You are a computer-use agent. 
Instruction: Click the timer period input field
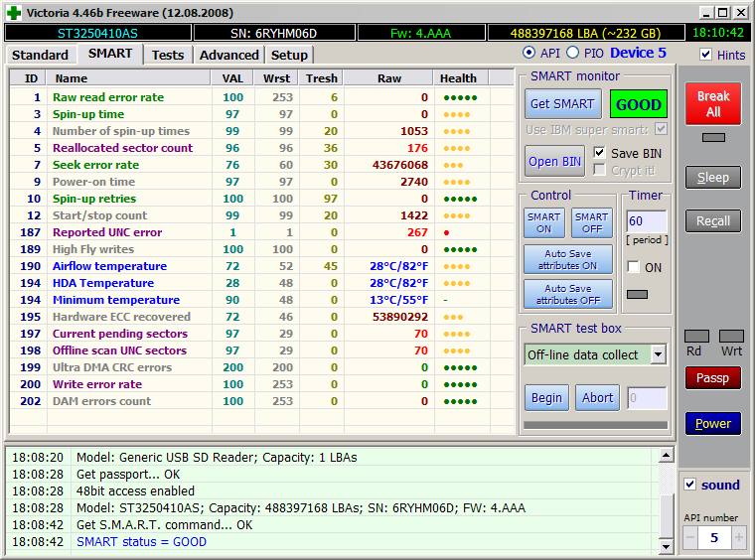point(646,221)
